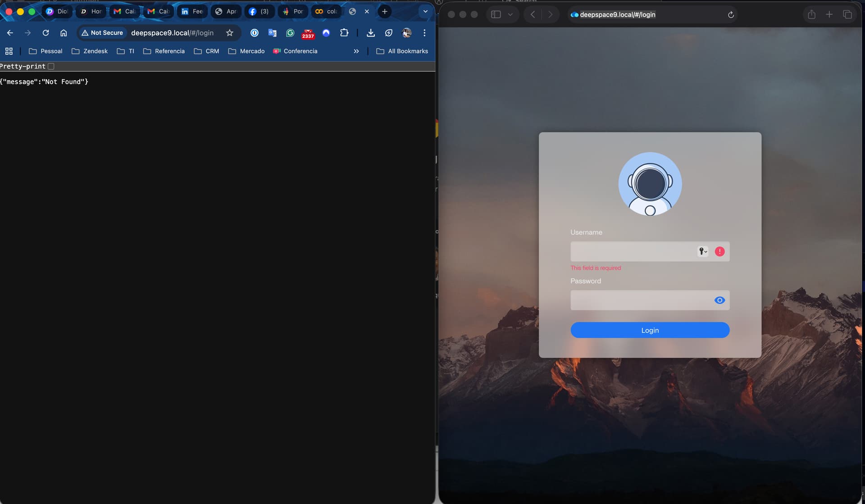
Task: Open the Chrome tab search dropdown
Action: (x=425, y=12)
